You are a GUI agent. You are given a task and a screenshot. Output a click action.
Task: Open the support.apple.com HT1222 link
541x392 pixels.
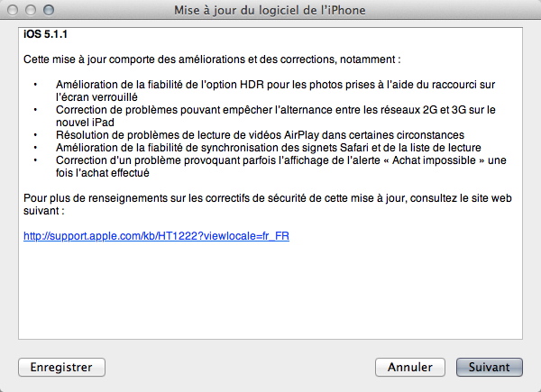coord(156,236)
